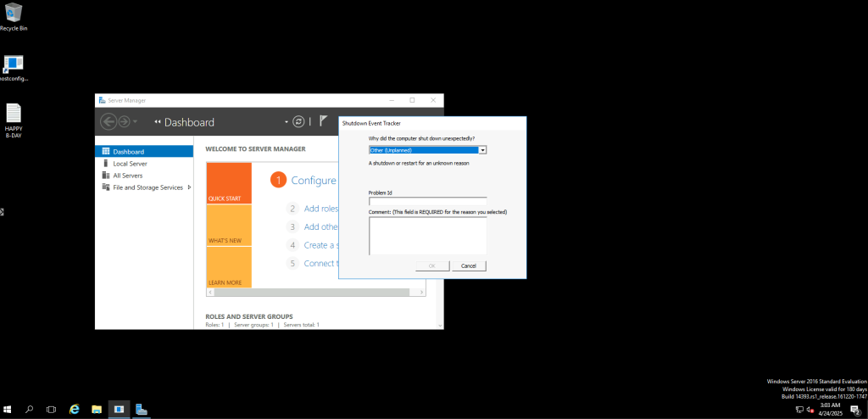The width and height of the screenshot is (868, 419).
Task: Maximize the Server Manager window
Action: (x=413, y=100)
